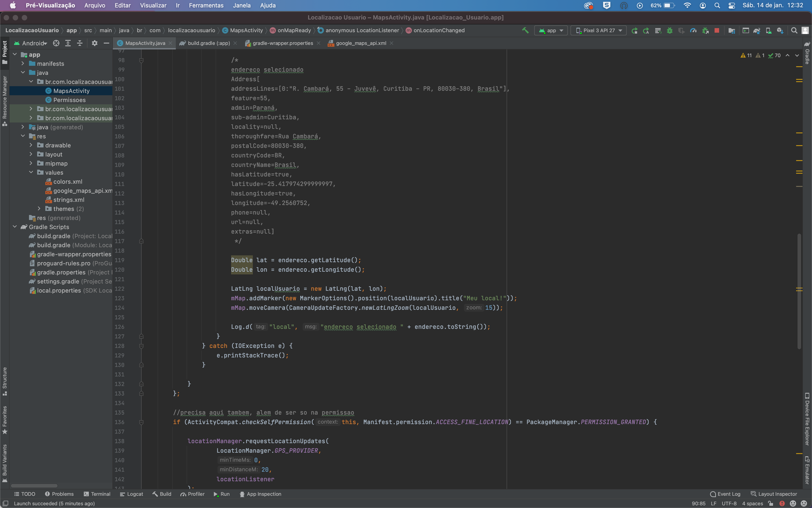
Task: Open the app run configuration dropdown
Action: coord(551,30)
